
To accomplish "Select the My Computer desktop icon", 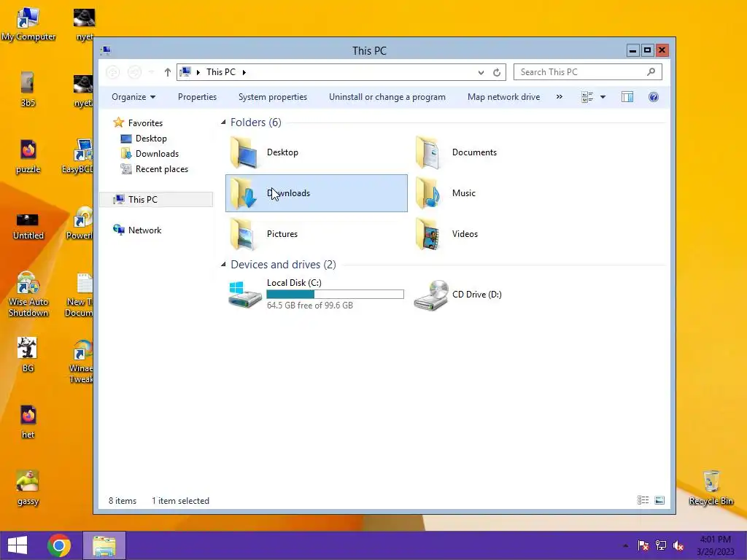I will pos(28,24).
